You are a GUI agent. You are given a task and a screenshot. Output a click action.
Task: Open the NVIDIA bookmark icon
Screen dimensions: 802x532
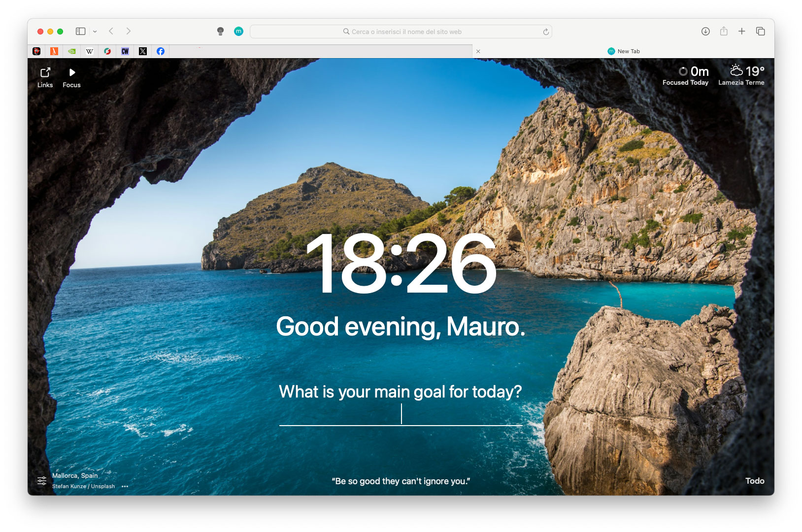pos(71,51)
